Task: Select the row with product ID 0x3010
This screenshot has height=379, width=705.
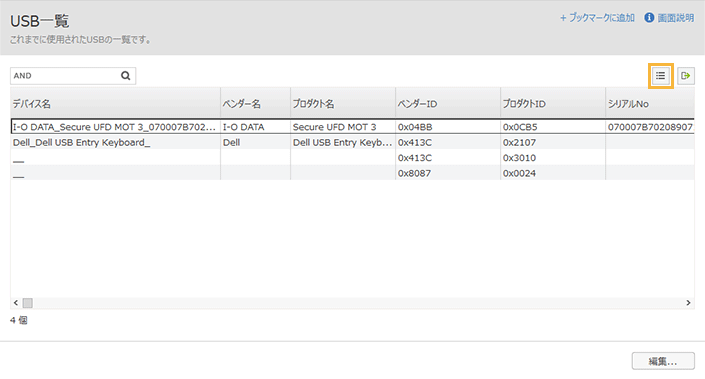Action: 352,158
